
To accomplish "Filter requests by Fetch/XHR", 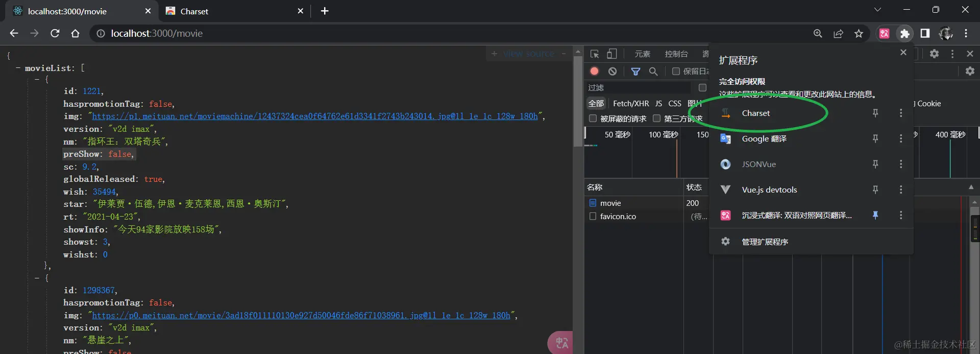I will pyautogui.click(x=631, y=104).
